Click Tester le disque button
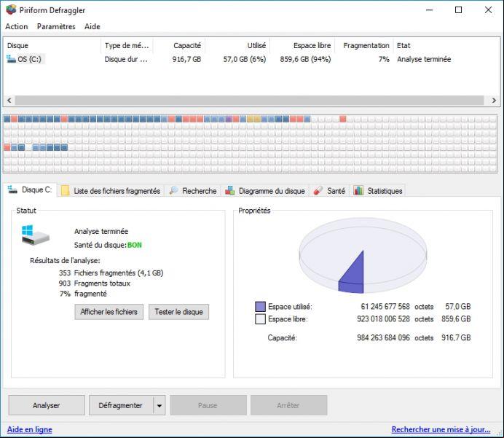This screenshot has width=504, height=438. click(178, 312)
